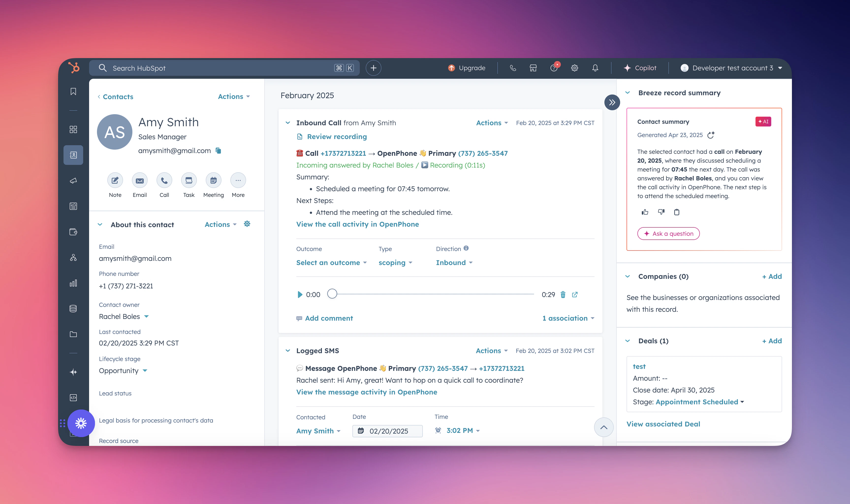This screenshot has height=504, width=850.
Task: Click the Search HubSpot field
Action: click(224, 68)
